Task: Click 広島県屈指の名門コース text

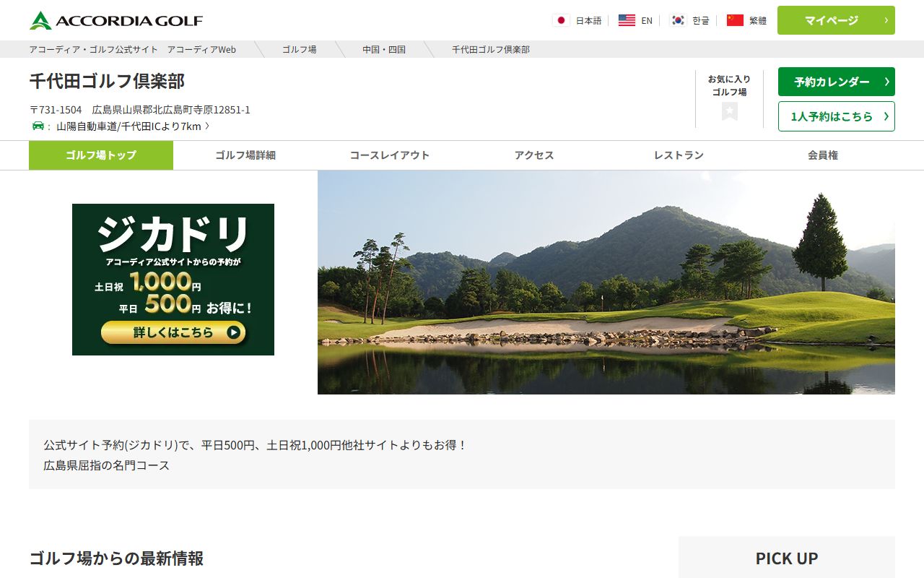Action: click(107, 465)
